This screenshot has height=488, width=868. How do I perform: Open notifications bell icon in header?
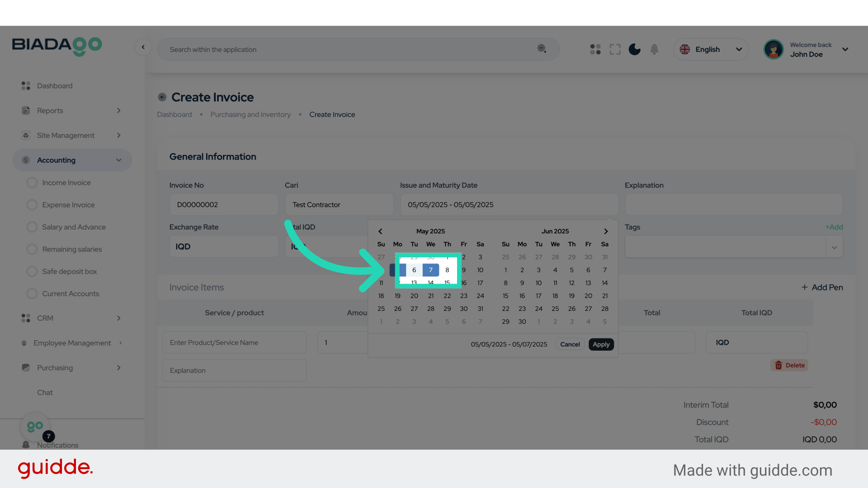[x=654, y=49]
